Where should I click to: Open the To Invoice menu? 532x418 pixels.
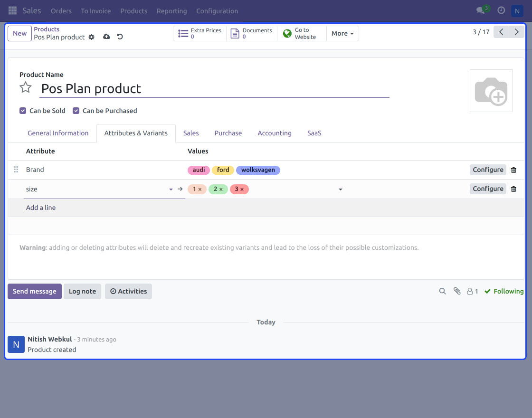pos(95,11)
